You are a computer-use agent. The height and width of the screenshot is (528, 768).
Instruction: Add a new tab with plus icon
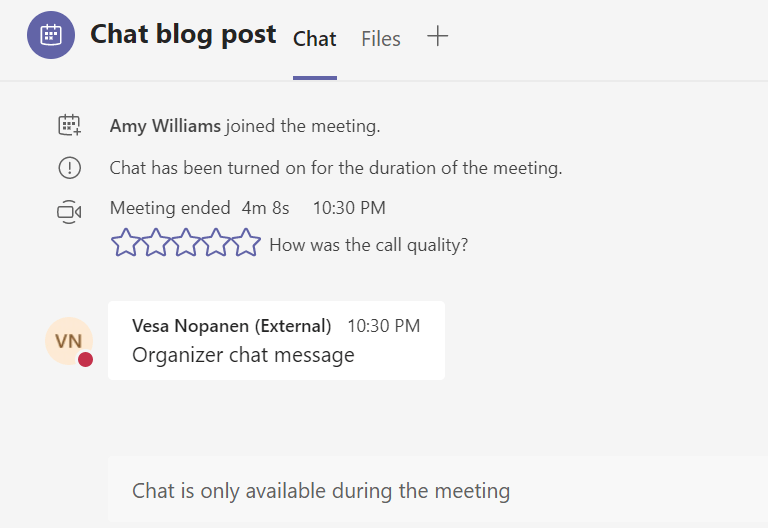(x=438, y=37)
